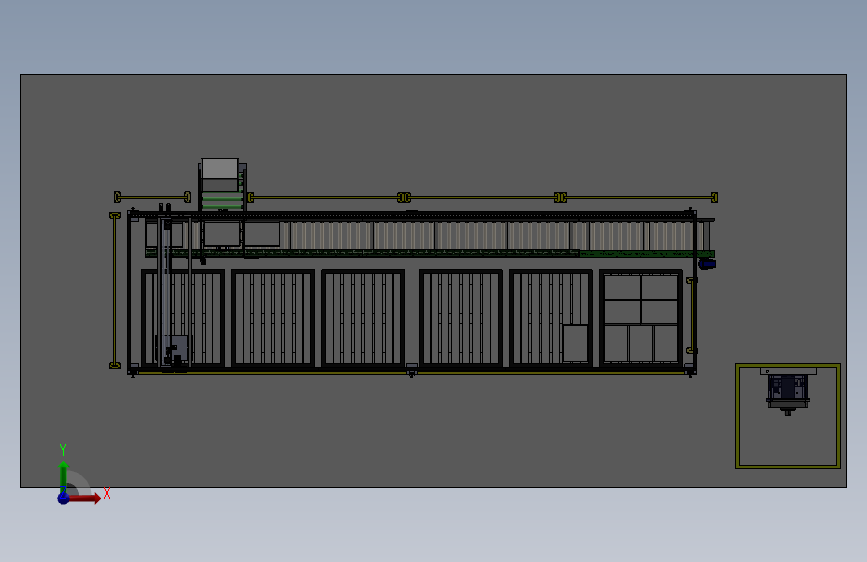Click the red X axis arrow of triad
Screen dimensions: 867x562
(85, 498)
